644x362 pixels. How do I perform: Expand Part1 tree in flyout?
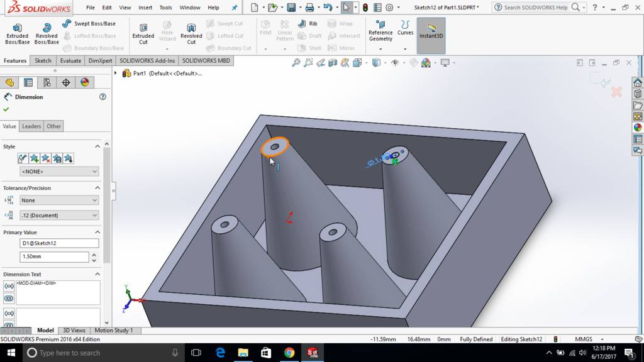click(116, 74)
